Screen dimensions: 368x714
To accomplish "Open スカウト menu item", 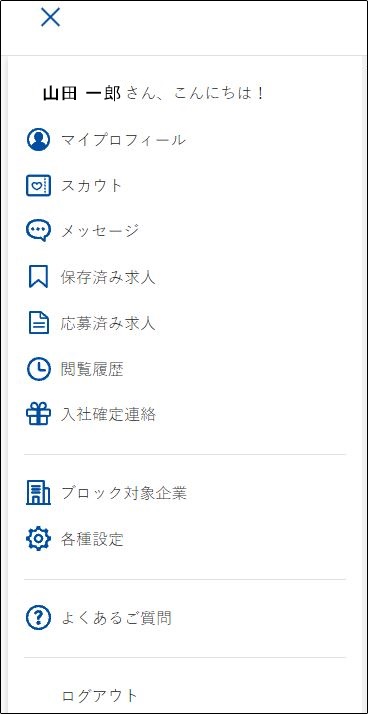I will pyautogui.click(x=92, y=186).
